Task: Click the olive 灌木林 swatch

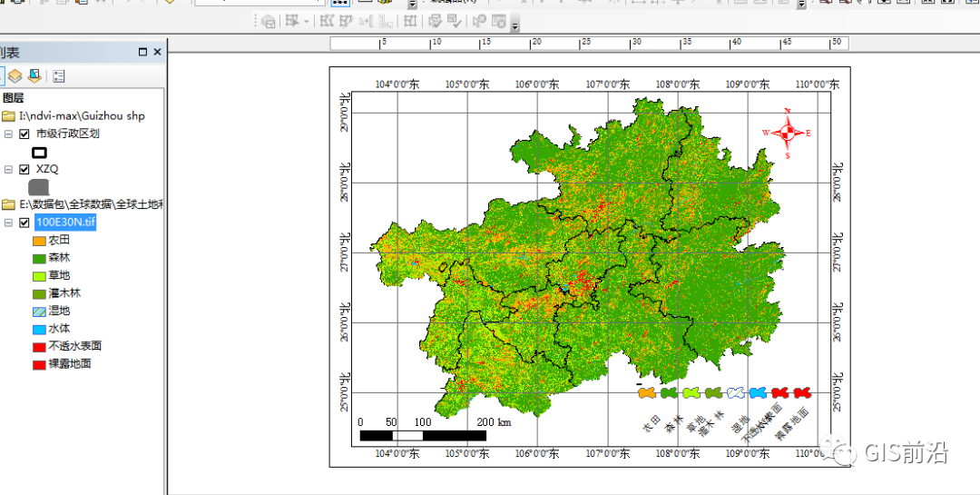Action: point(39,293)
